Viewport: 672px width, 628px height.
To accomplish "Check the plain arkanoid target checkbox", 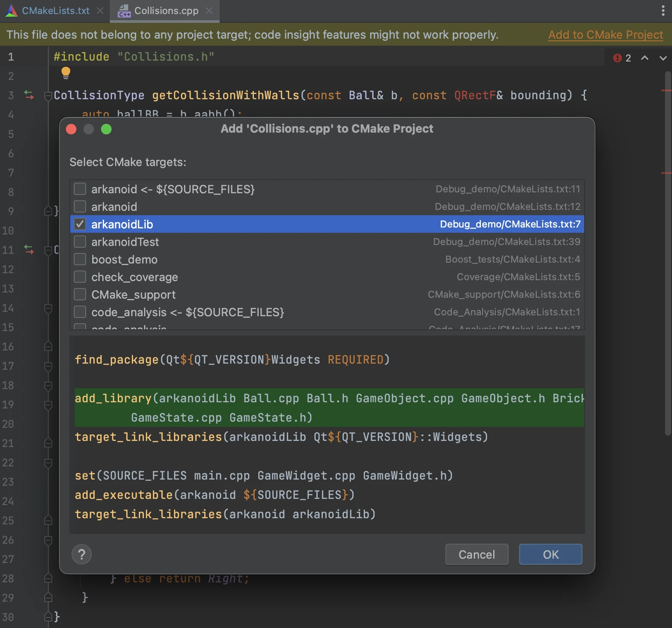I will (x=80, y=206).
